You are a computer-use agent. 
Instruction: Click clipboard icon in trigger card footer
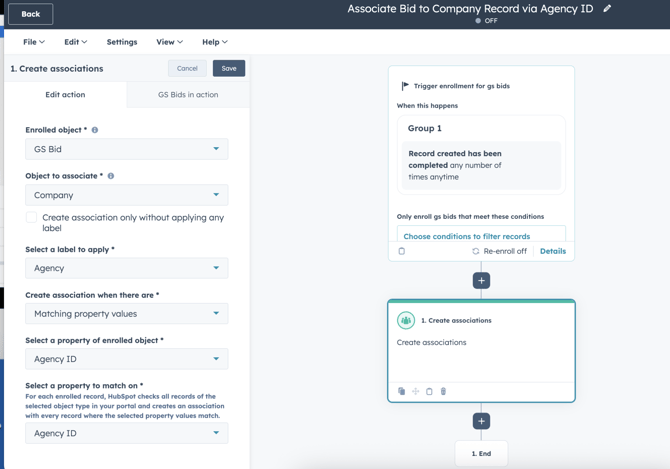(x=402, y=251)
